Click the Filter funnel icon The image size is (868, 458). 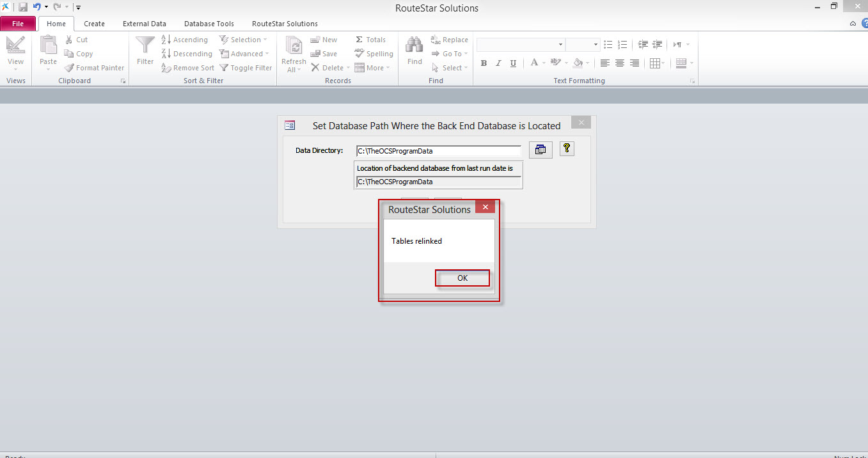click(145, 45)
